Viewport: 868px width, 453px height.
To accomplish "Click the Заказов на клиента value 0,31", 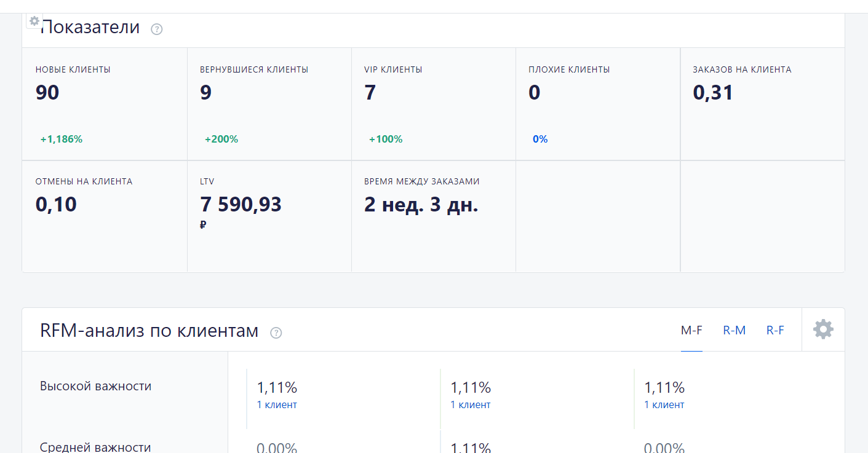I will pyautogui.click(x=713, y=93).
